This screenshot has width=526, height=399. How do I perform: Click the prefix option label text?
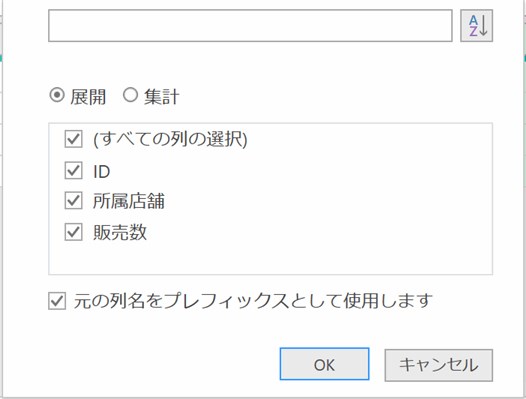pyautogui.click(x=253, y=301)
